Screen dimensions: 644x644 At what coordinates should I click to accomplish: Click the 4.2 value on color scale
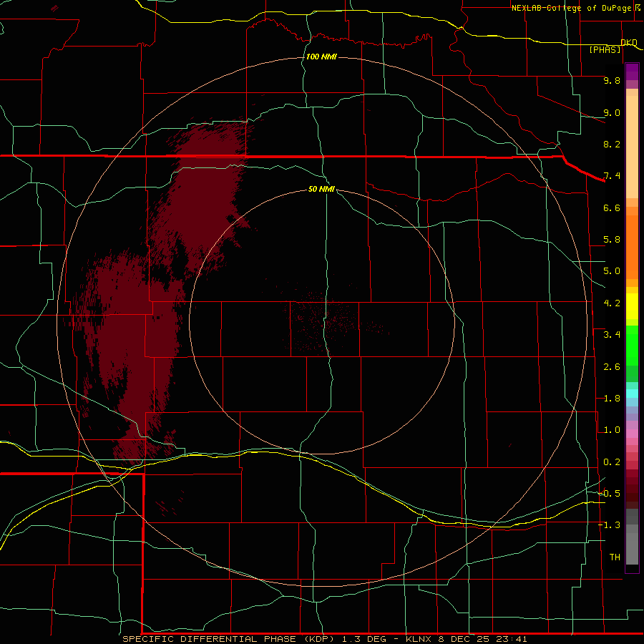(612, 303)
